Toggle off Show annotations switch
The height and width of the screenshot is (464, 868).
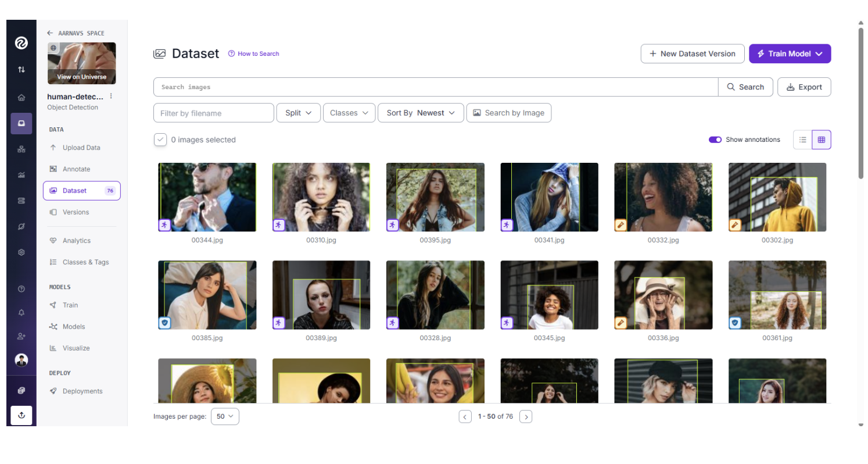tap(715, 140)
